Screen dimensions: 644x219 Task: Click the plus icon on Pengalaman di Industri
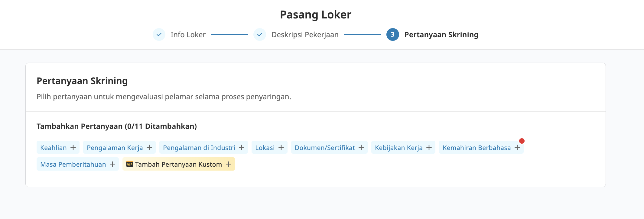tap(242, 148)
